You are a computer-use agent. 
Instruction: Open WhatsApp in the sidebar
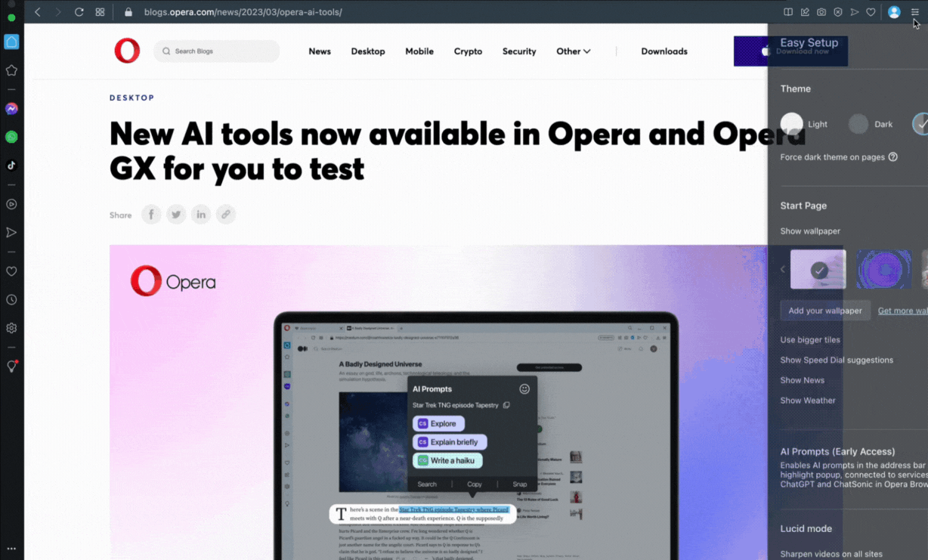[x=11, y=138]
